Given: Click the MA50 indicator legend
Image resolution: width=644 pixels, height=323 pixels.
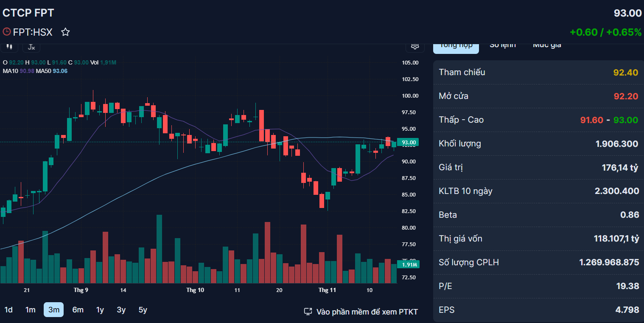Looking at the screenshot, I should tap(52, 71).
